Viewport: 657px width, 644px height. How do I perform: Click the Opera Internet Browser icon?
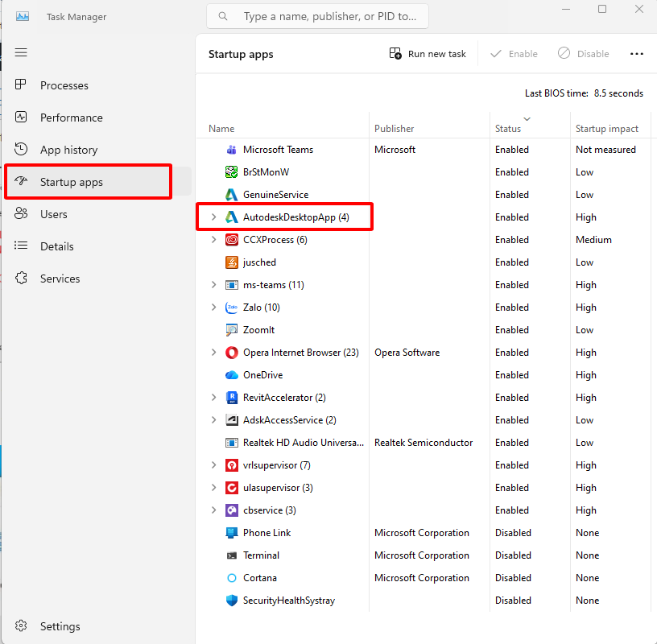[231, 353]
